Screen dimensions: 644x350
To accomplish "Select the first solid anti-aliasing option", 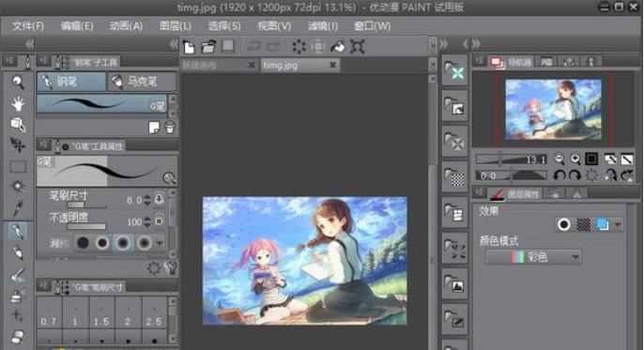I will pyautogui.click(x=83, y=243).
